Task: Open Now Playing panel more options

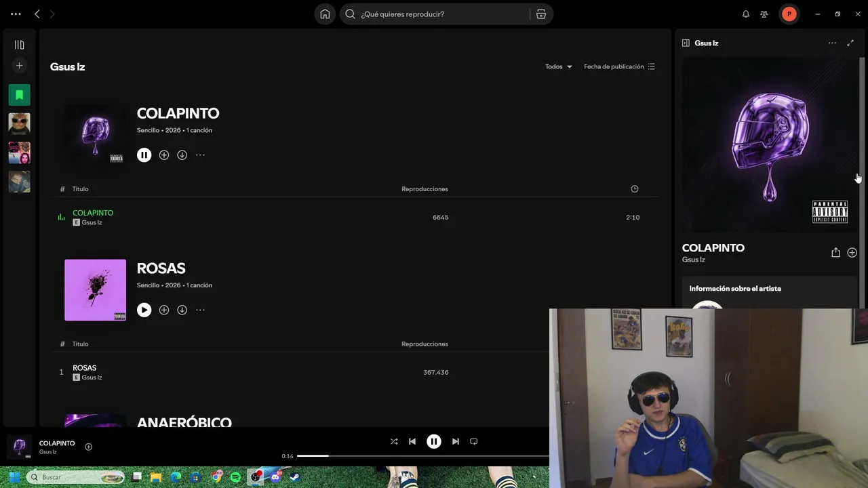Action: (x=832, y=43)
